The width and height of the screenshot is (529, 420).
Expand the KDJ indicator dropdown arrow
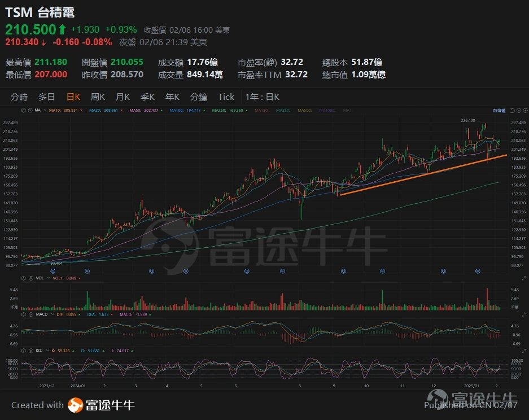click(x=47, y=351)
